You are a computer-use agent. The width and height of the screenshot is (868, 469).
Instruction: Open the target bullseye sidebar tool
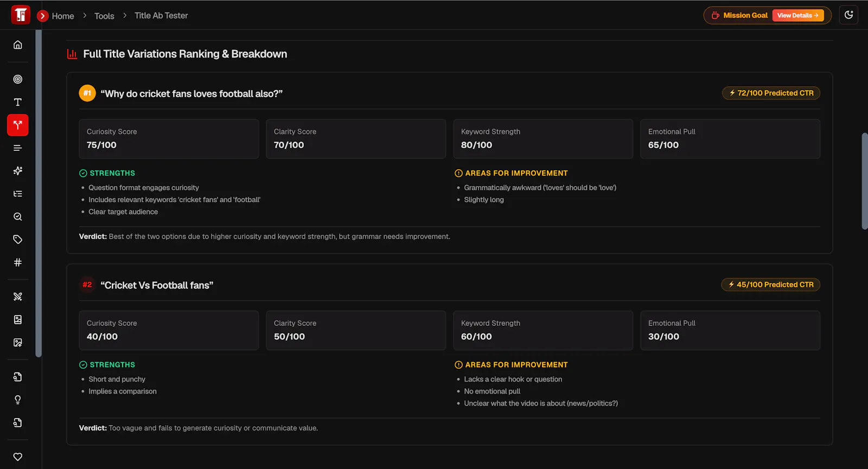(18, 79)
